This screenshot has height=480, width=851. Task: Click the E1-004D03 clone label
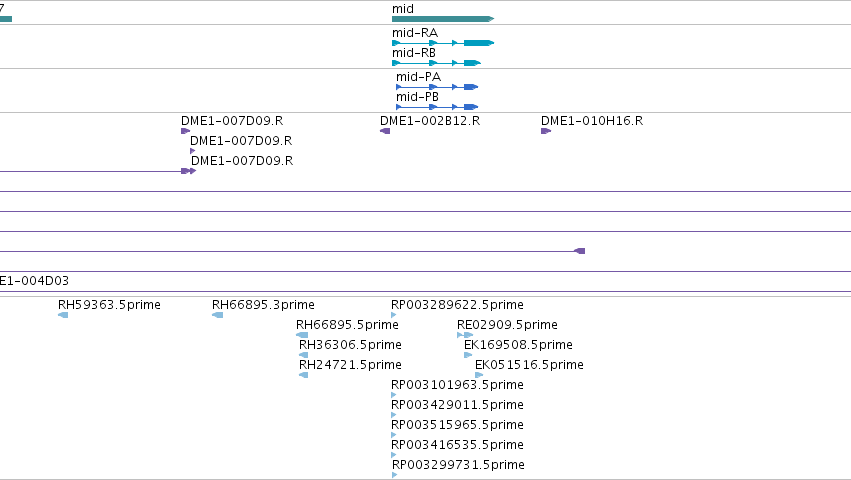pyautogui.click(x=34, y=281)
